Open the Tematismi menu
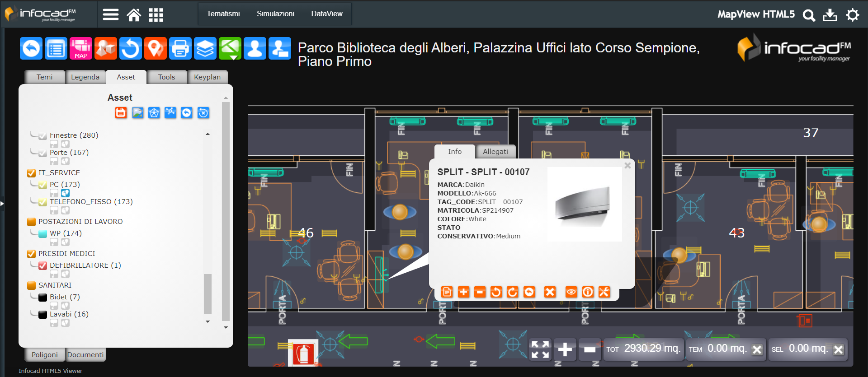868x377 pixels. click(x=223, y=14)
